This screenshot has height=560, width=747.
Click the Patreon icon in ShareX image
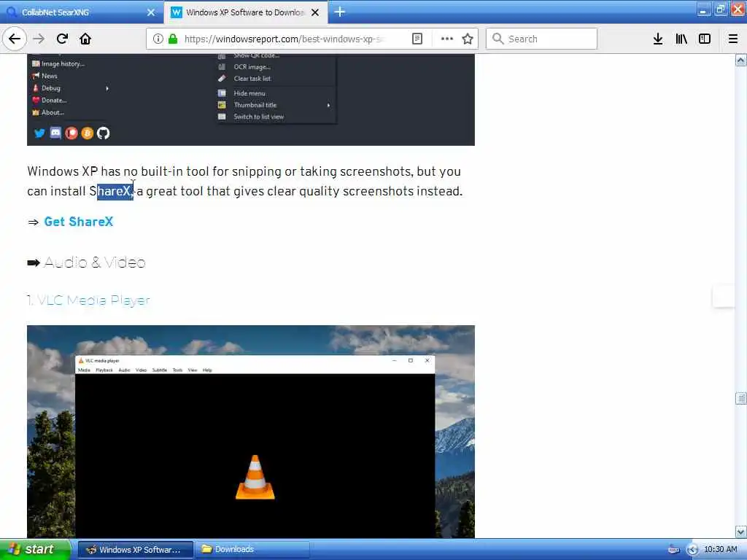71,133
